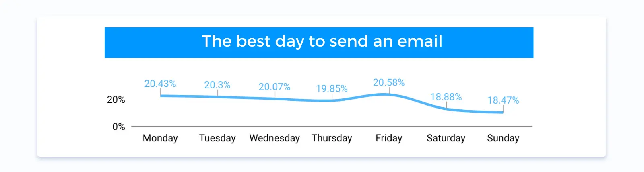Click the 0% y-axis label
The width and height of the screenshot is (644, 172).
click(119, 127)
